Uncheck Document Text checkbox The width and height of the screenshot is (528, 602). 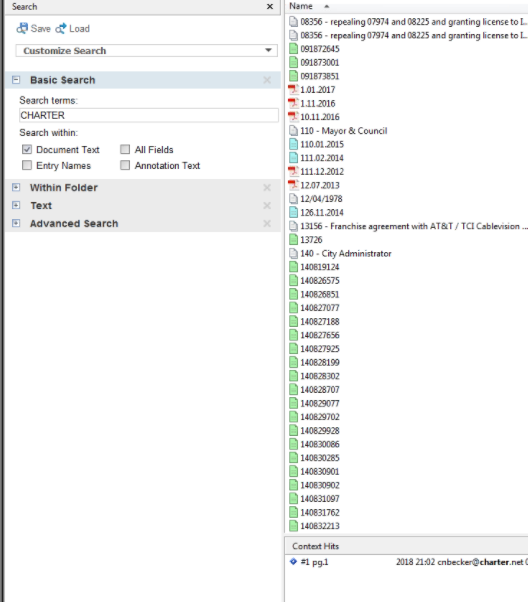(x=27, y=149)
